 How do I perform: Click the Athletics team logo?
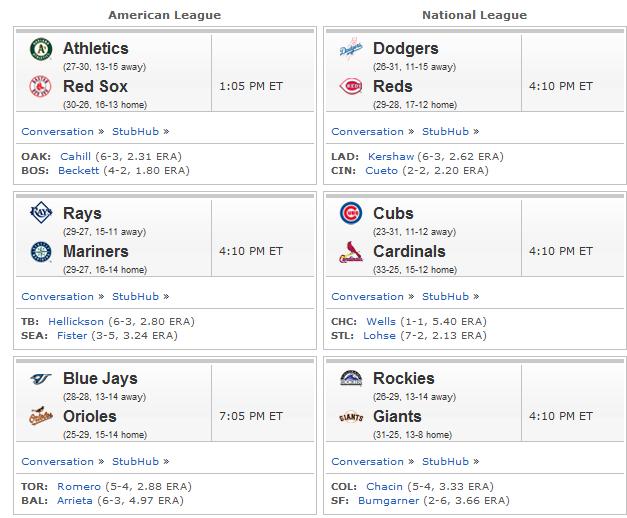tap(41, 49)
